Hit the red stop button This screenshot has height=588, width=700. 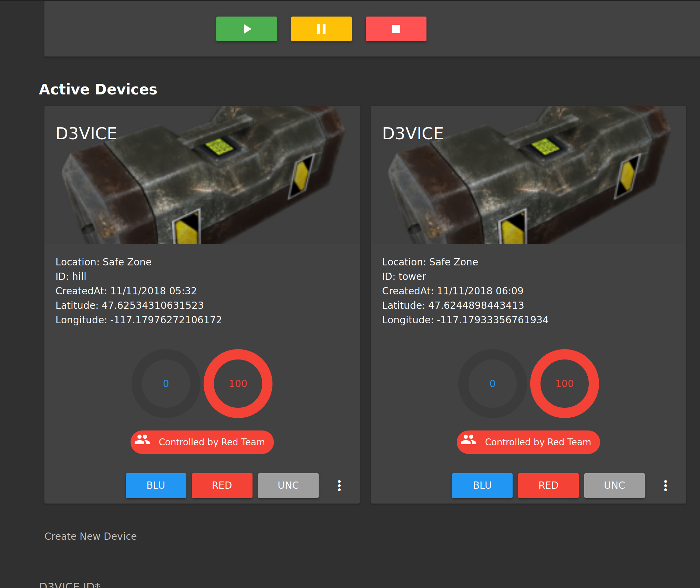click(396, 29)
